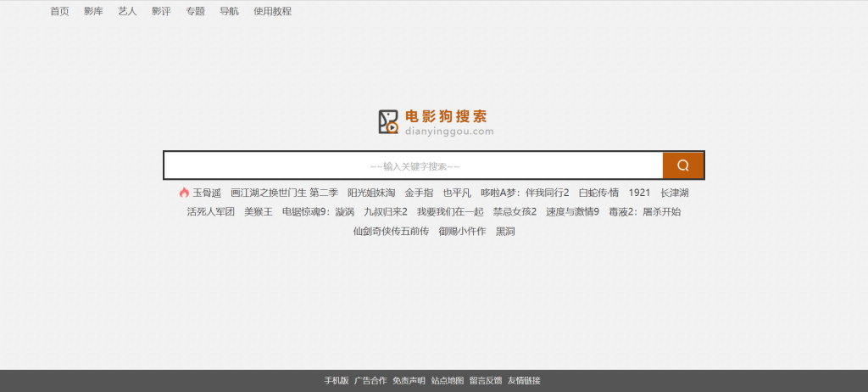Select 哆啦A梦：伴我同行2 keyword
The image size is (868, 392).
525,193
